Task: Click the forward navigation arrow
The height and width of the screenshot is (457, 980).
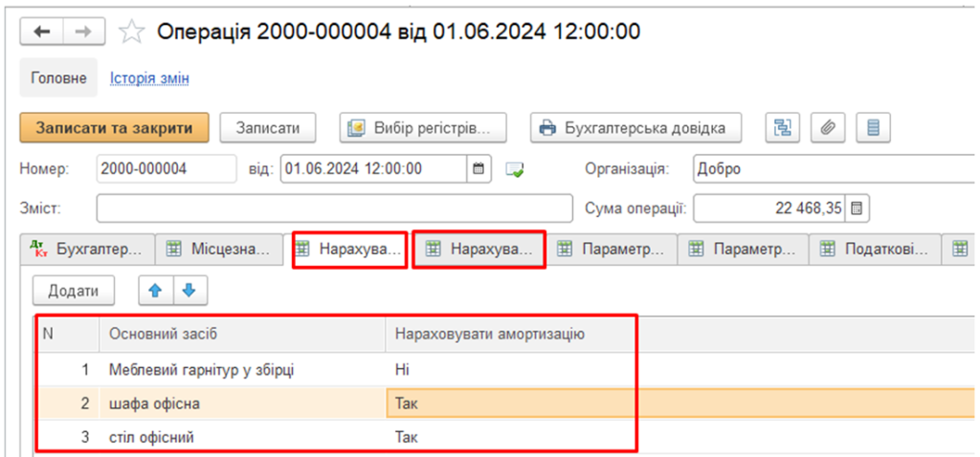Action: (x=83, y=32)
